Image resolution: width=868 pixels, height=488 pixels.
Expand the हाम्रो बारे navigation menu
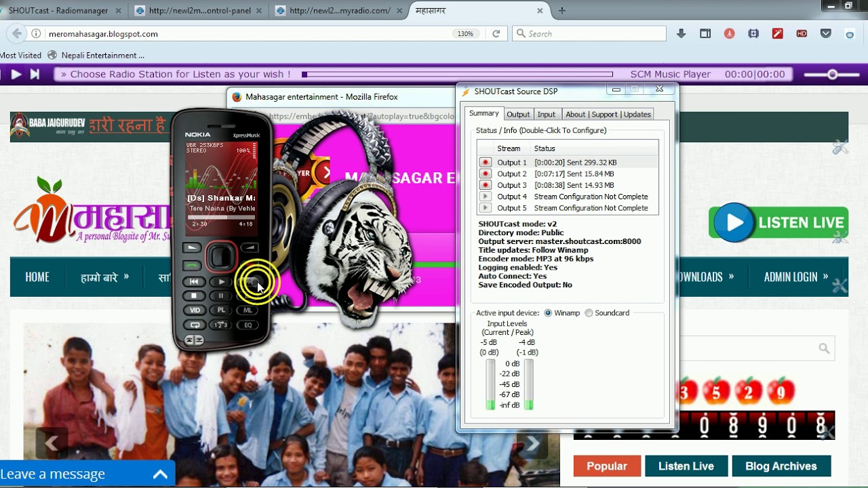(105, 277)
